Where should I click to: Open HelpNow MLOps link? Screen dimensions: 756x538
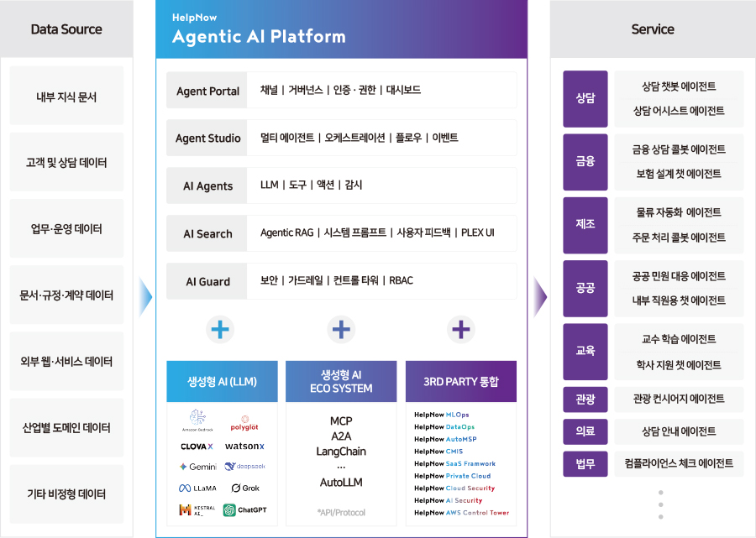(x=442, y=415)
